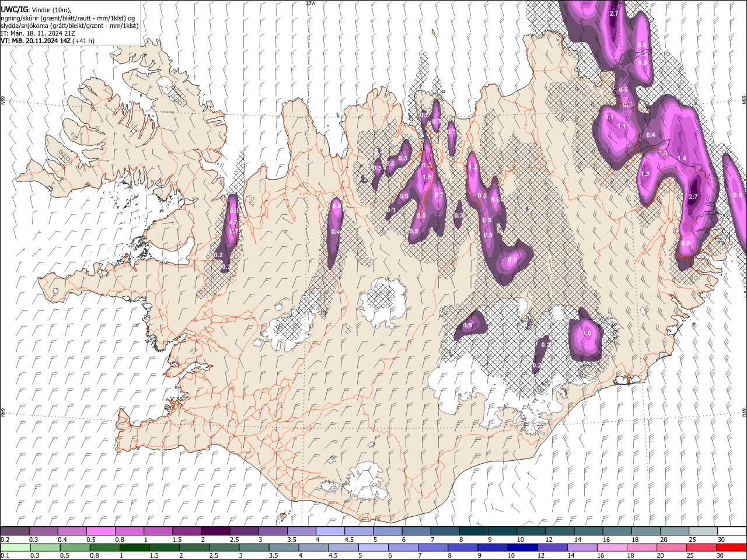This screenshot has width=747, height=560.
Task: Choose the 0.3 mauve swatch in upper legend row
Action: click(44, 531)
